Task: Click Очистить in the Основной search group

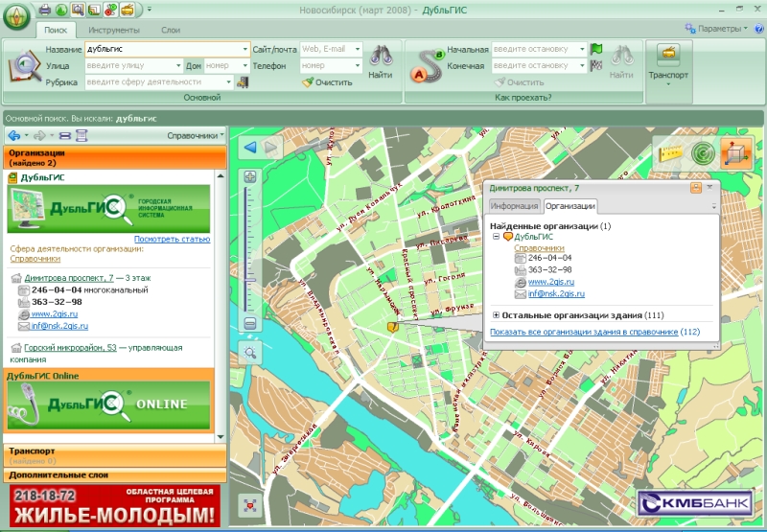Action: point(327,82)
